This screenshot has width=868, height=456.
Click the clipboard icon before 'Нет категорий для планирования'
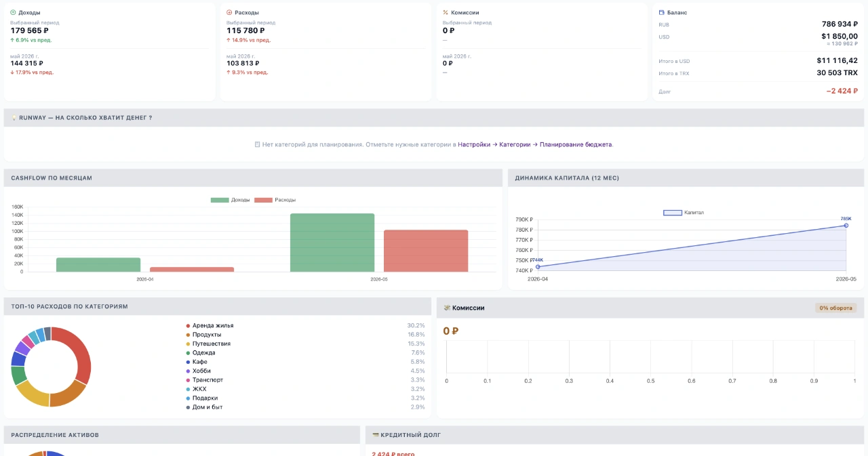(258, 144)
